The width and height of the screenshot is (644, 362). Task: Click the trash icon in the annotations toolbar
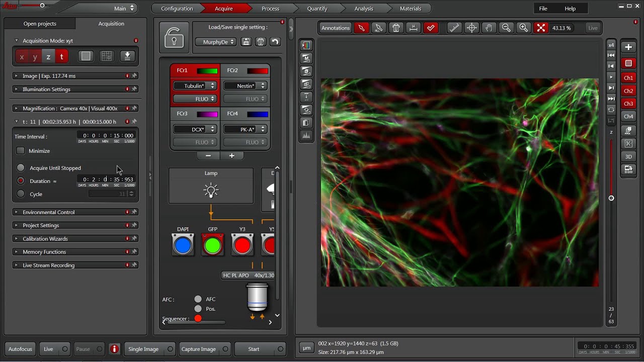pyautogui.click(x=396, y=28)
